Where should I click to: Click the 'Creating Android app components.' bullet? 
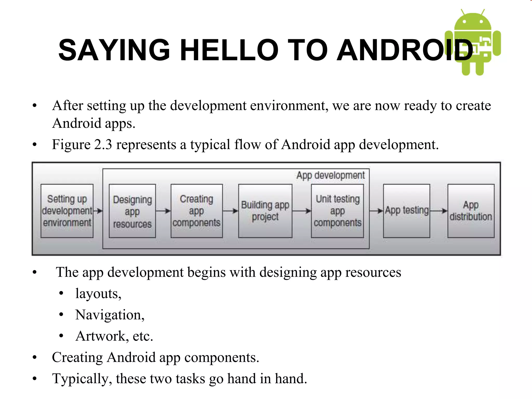coord(156,358)
